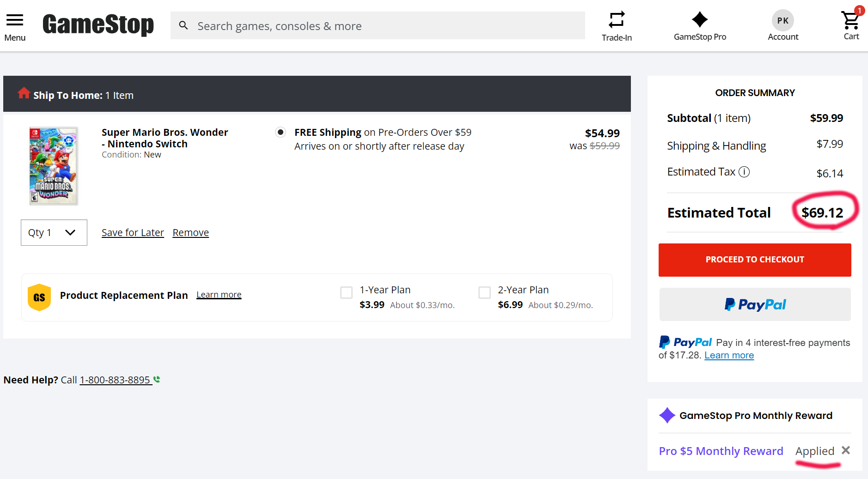Remove the applied Pro $5 reward with X

pyautogui.click(x=846, y=450)
